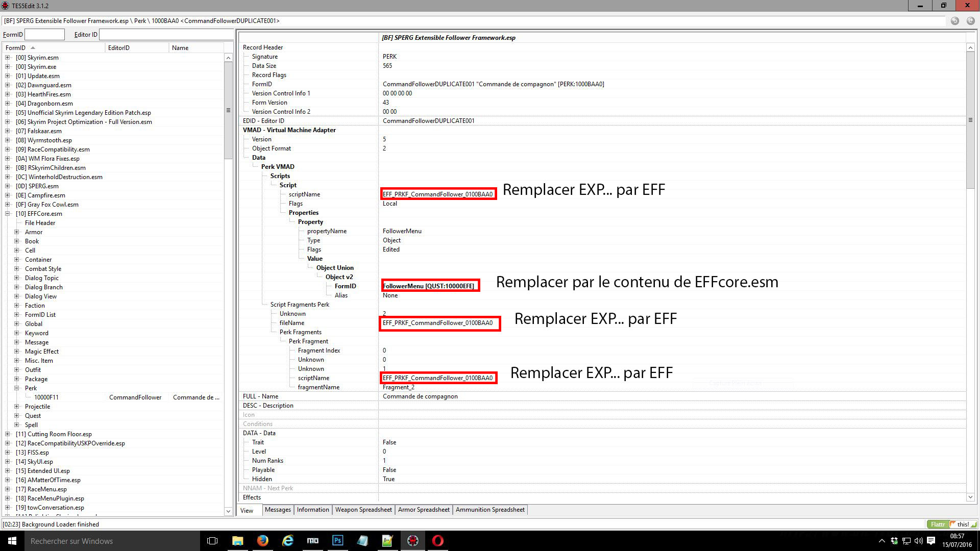Expand the Faction group in tree
Viewport: 980px width, 551px height.
click(x=17, y=306)
